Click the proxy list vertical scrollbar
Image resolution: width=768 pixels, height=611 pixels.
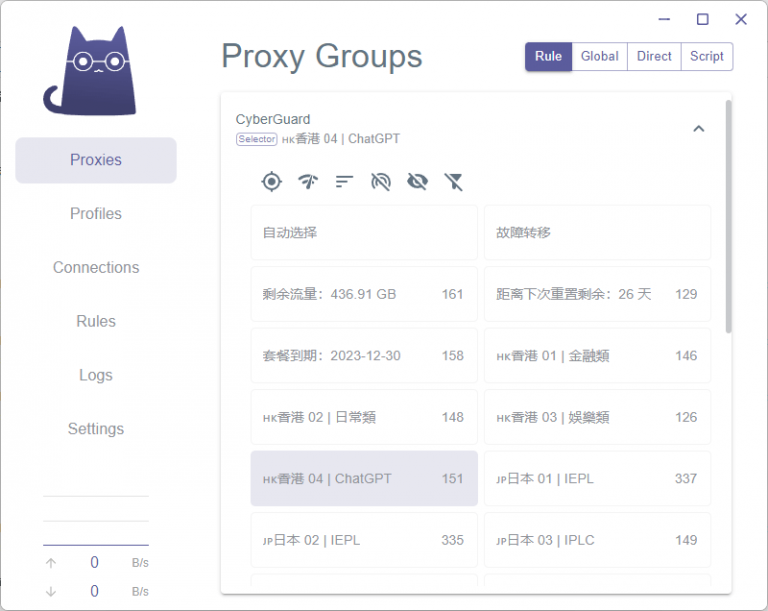pyautogui.click(x=728, y=217)
